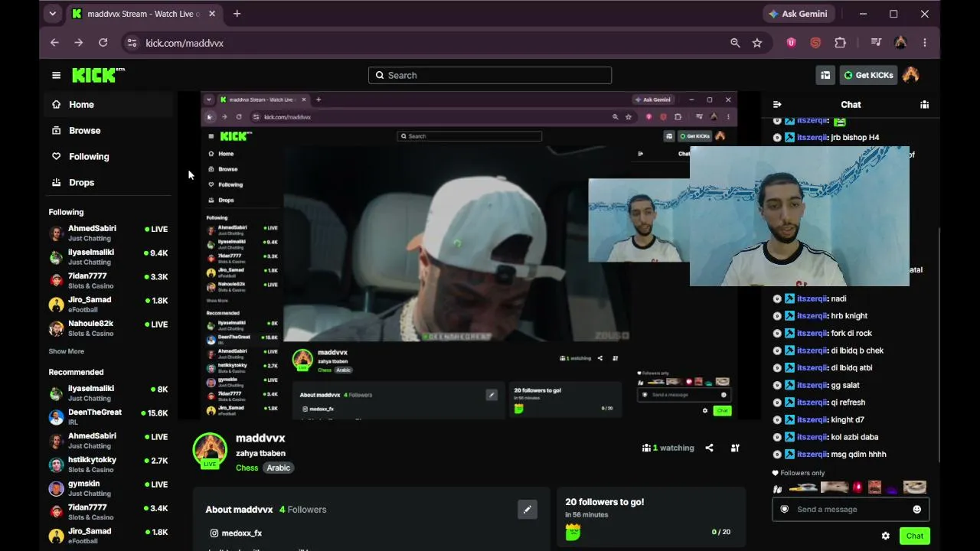
Task: Open the emoji picker in the message box
Action: [917, 510]
